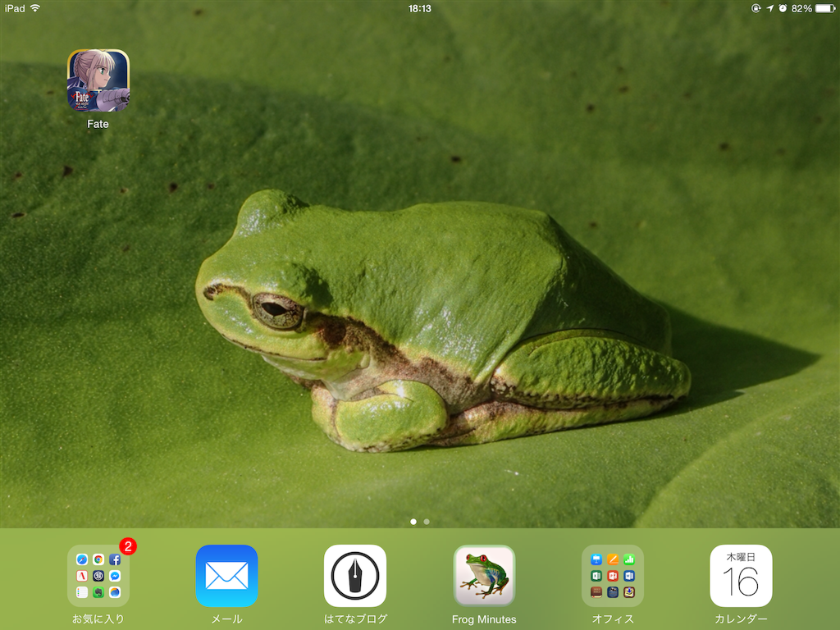Tap the location arrow status icon

coord(769,8)
